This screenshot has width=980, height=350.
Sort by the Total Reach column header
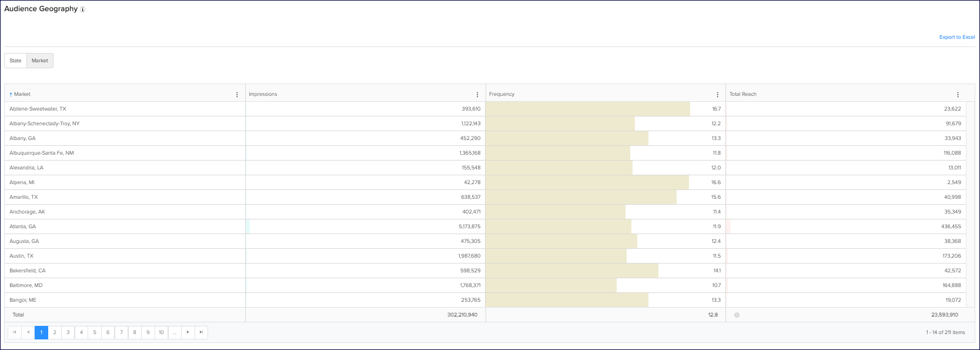743,94
